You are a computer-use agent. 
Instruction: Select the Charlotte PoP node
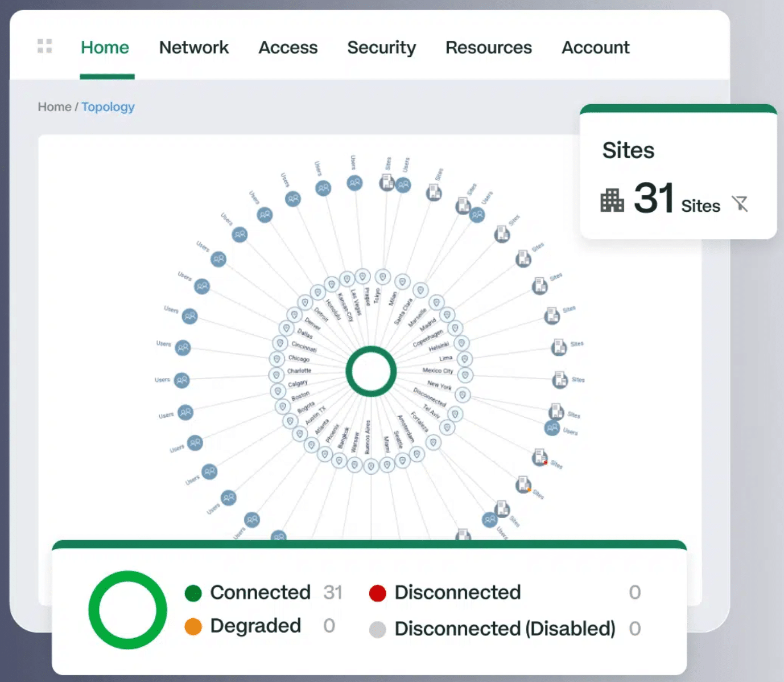pos(276,375)
